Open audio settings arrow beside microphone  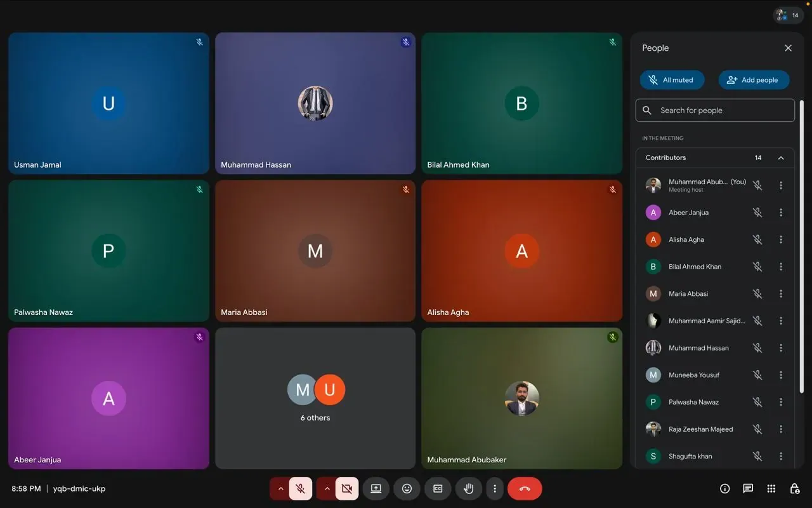[x=280, y=488]
